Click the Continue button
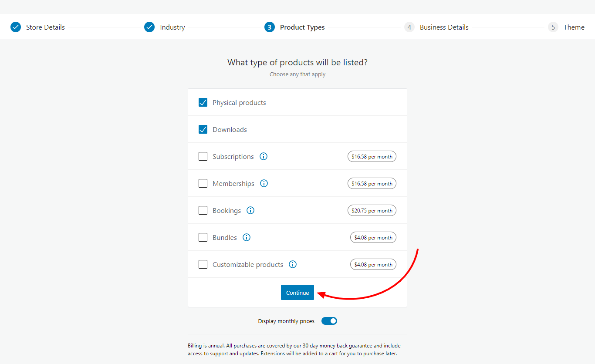 tap(297, 292)
